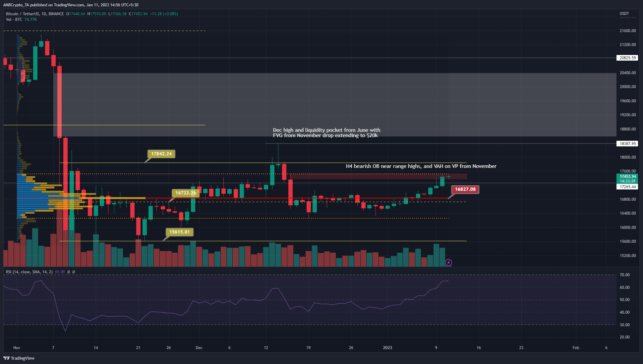This screenshot has width=643, height=364.
Task: Click the 'Dec high and liquidity pocket' annotation
Action: click(x=326, y=133)
